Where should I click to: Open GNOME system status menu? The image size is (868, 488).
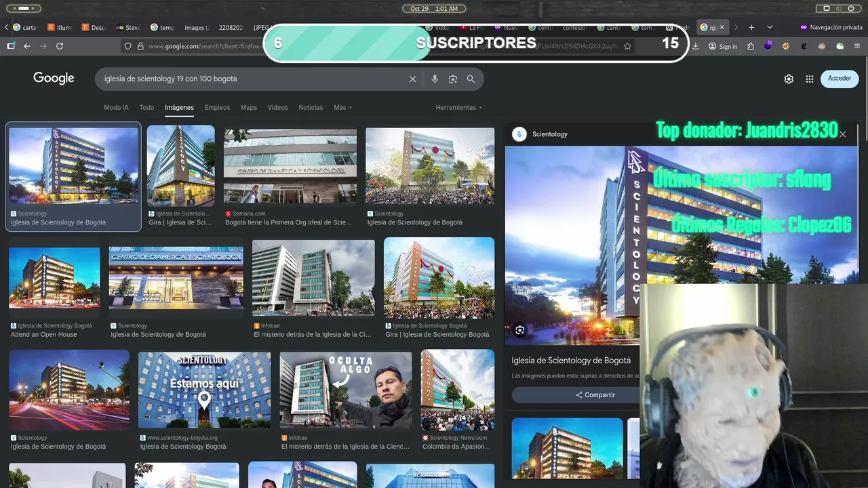tap(839, 8)
